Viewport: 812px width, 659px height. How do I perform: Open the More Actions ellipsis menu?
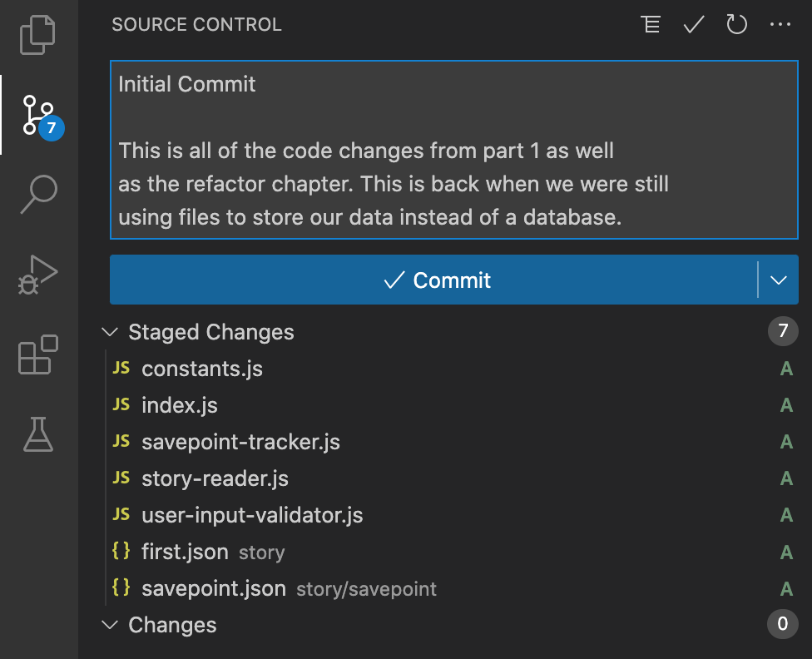(780, 24)
